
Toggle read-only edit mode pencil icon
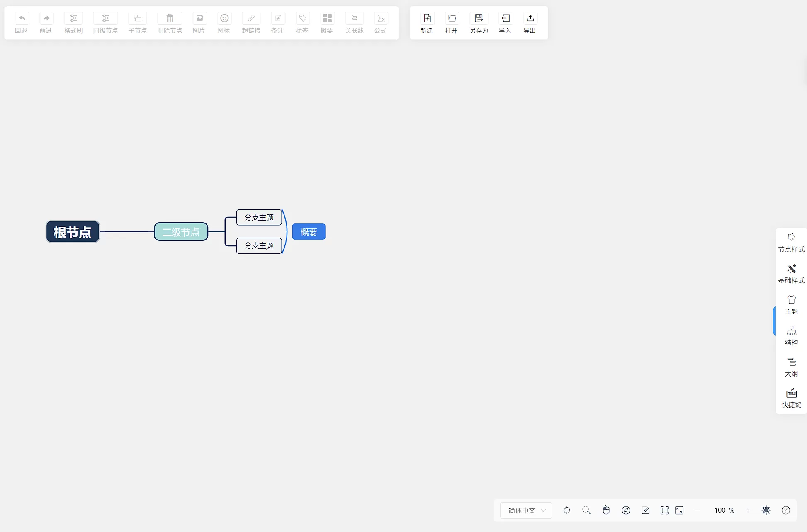(x=646, y=510)
